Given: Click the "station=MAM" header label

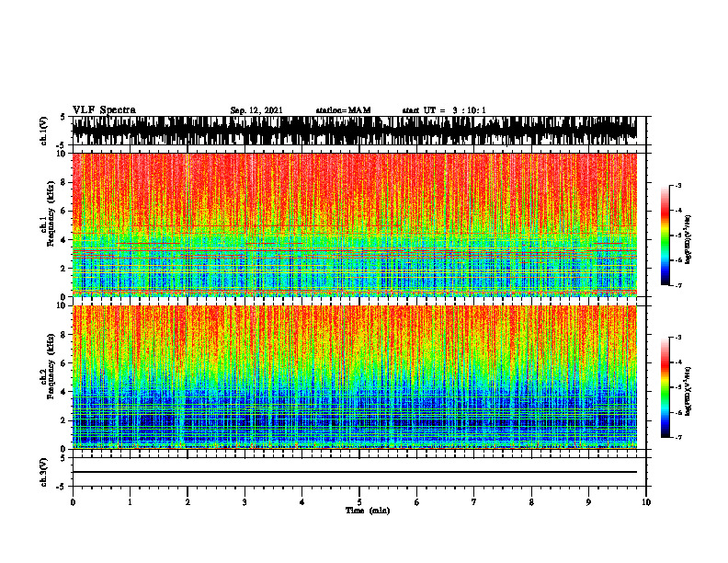Looking at the screenshot, I should coord(343,110).
